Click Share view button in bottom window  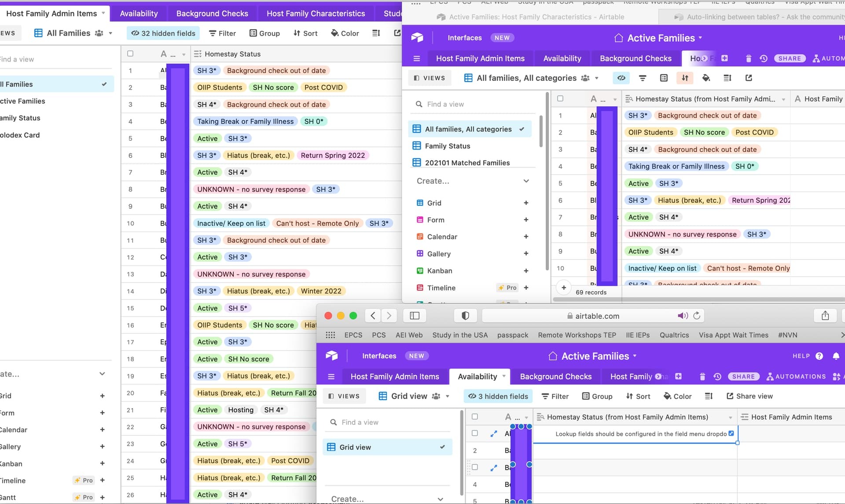point(749,396)
